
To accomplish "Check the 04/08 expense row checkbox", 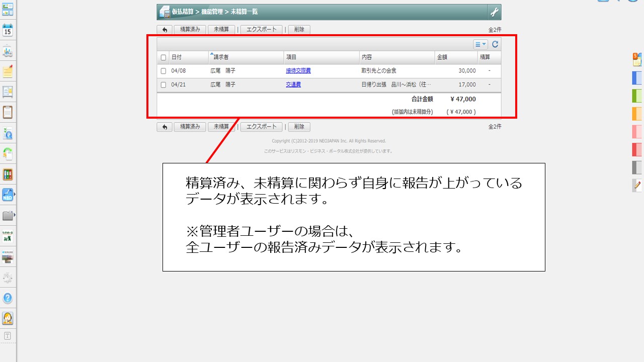I will click(163, 71).
